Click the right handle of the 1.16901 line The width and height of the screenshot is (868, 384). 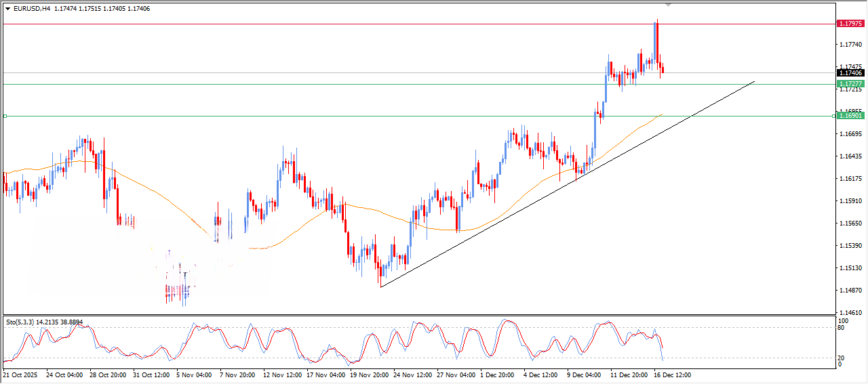click(x=833, y=116)
